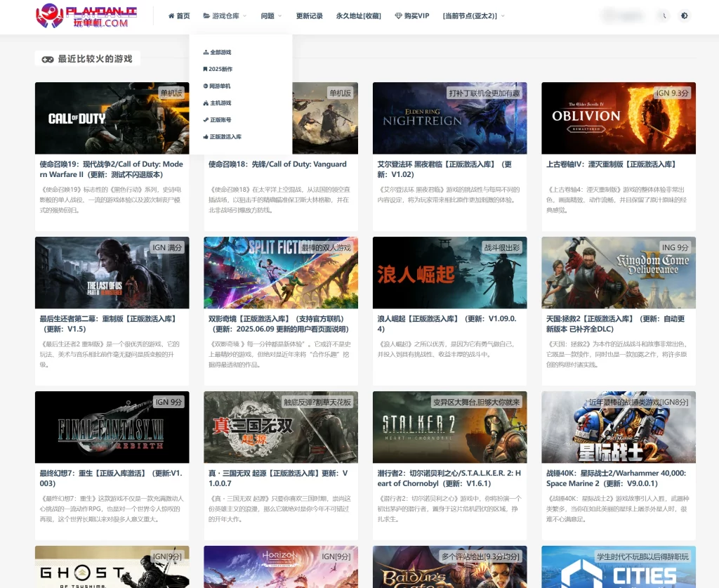Open the 浪人崛起 game title link
This screenshot has height=588, width=719.
447,323
